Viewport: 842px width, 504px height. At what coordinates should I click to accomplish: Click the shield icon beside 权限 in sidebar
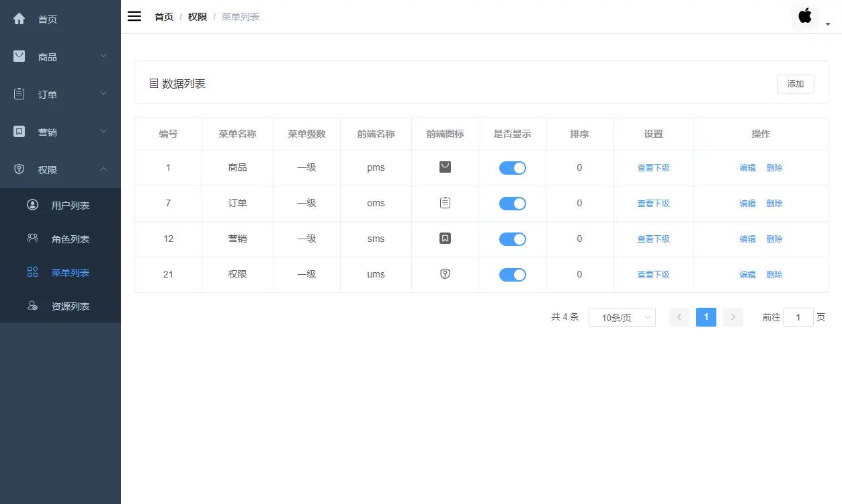tap(19, 169)
